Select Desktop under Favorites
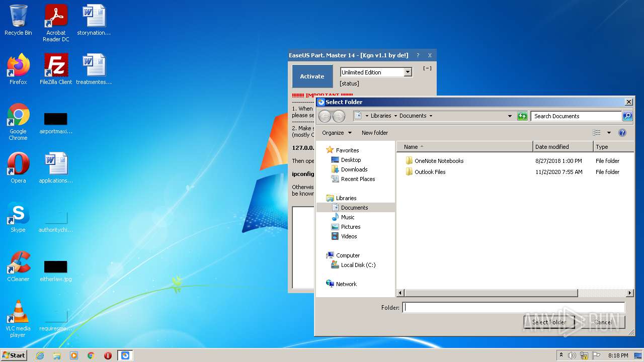Image resolution: width=644 pixels, height=362 pixels. [351, 160]
